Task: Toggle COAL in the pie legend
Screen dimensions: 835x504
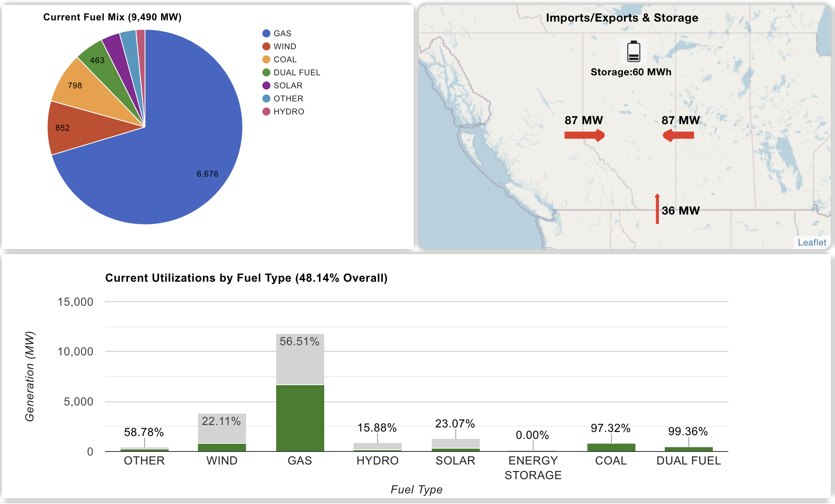Action: point(285,59)
